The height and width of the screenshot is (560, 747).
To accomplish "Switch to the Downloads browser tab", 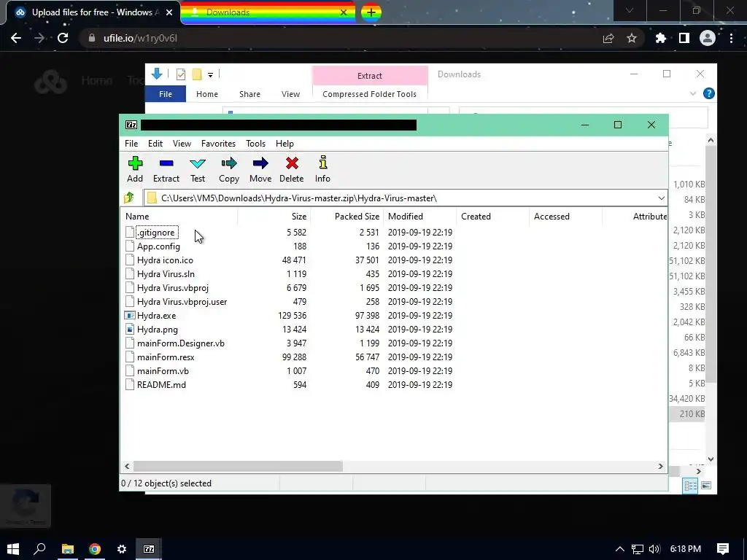I will 268,12.
